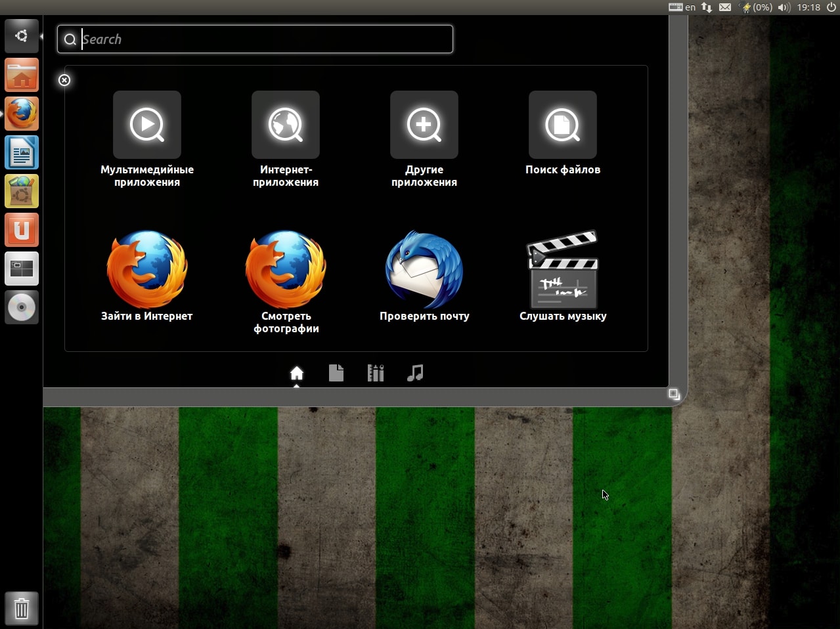Open the battery (0%) indicator
Viewport: 840px width, 629px height.
(x=755, y=7)
